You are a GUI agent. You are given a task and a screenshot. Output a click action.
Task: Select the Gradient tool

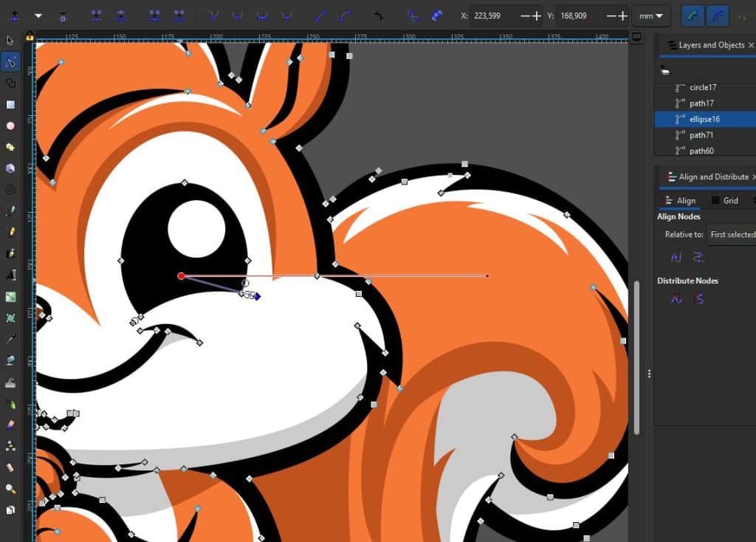(10, 297)
